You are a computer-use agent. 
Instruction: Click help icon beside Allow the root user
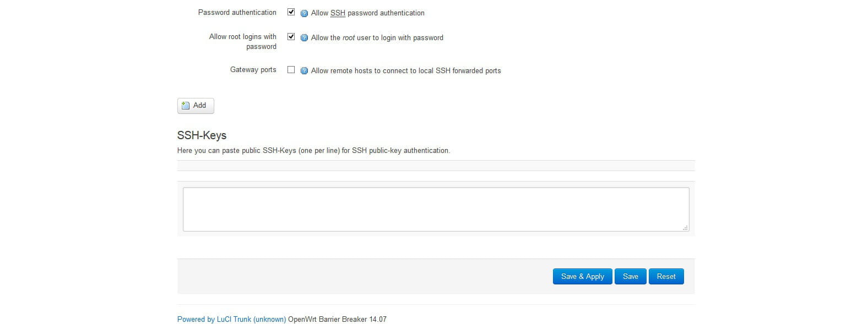(x=304, y=38)
